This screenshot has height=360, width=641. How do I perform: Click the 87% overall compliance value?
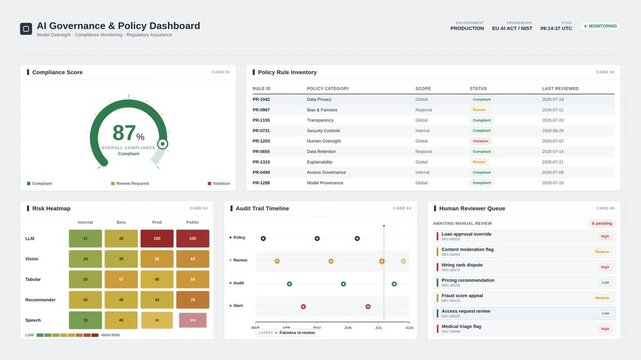coord(128,133)
